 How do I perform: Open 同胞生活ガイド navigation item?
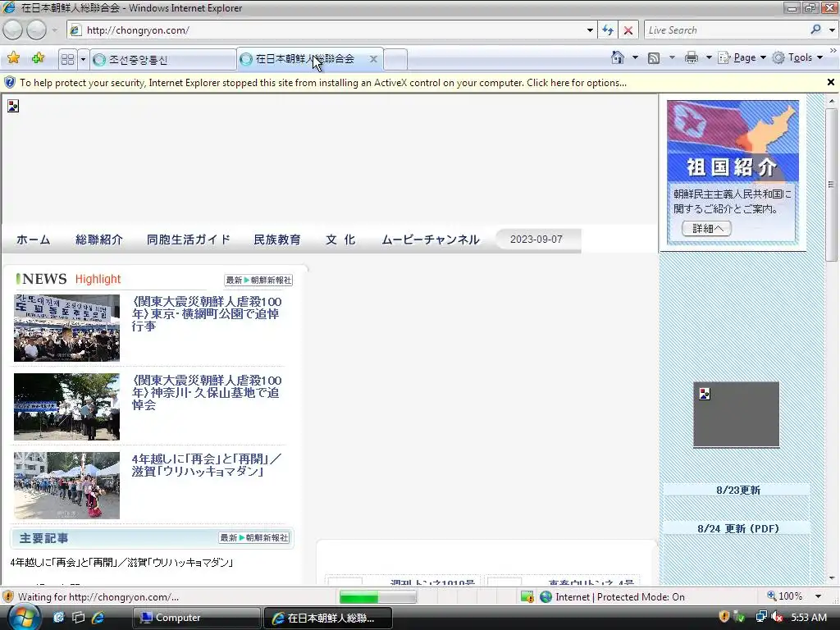click(189, 240)
